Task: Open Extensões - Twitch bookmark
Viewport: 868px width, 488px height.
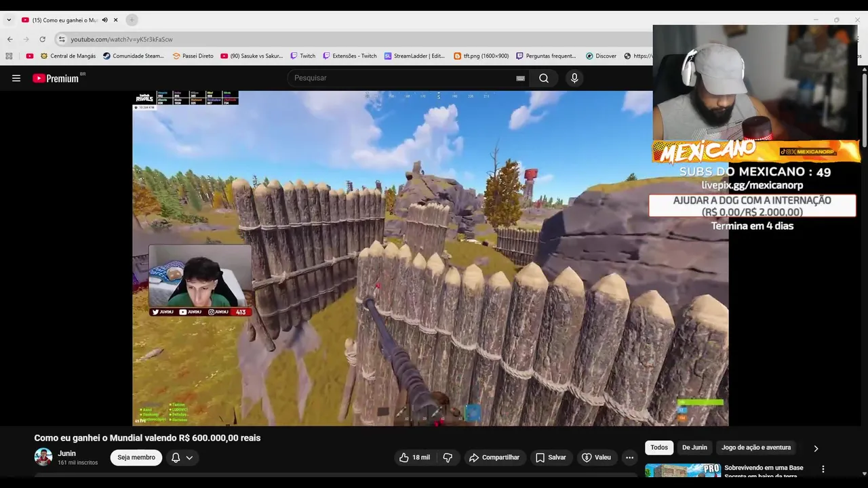Action: (350, 56)
